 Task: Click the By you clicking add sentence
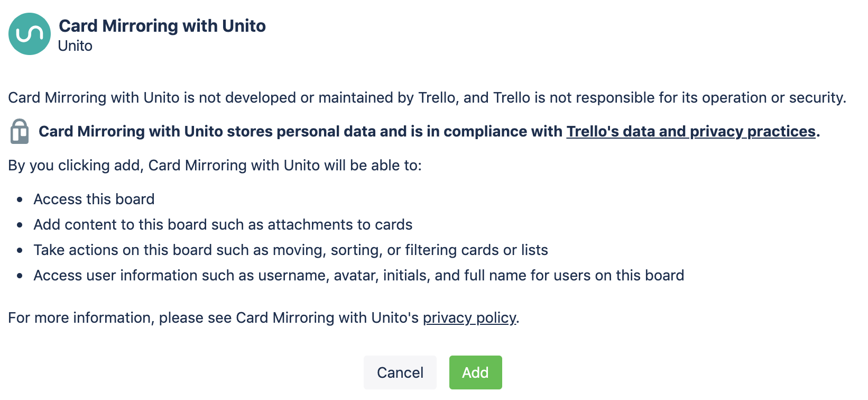point(215,165)
